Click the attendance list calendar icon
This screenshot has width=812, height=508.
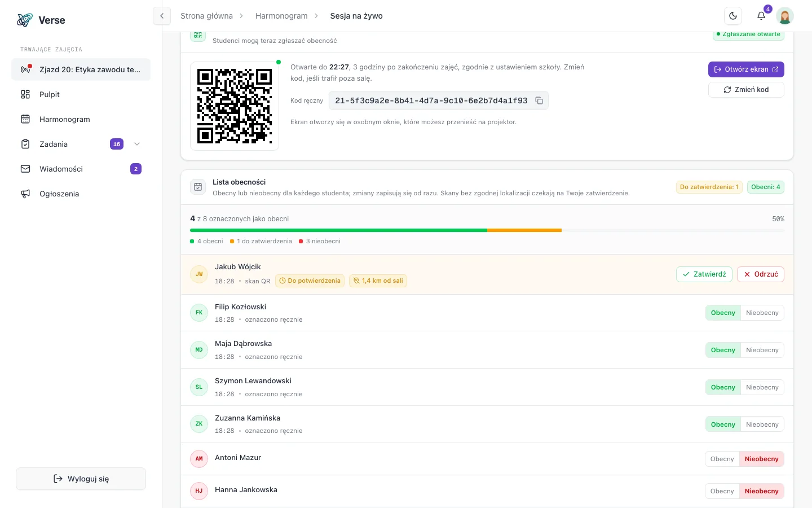[x=198, y=187]
